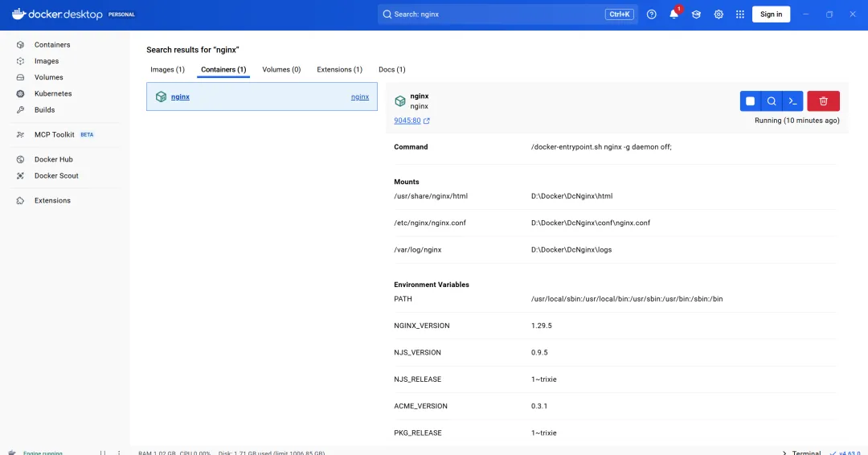868x455 pixels.
Task: Open Images in the sidebar
Action: 47,61
